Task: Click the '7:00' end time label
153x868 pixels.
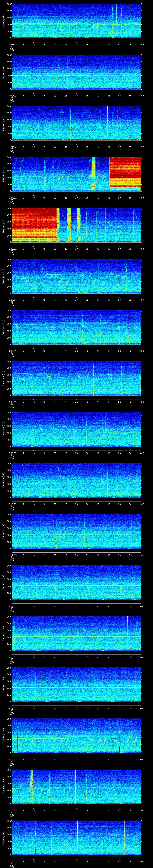Action: [x=141, y=300]
